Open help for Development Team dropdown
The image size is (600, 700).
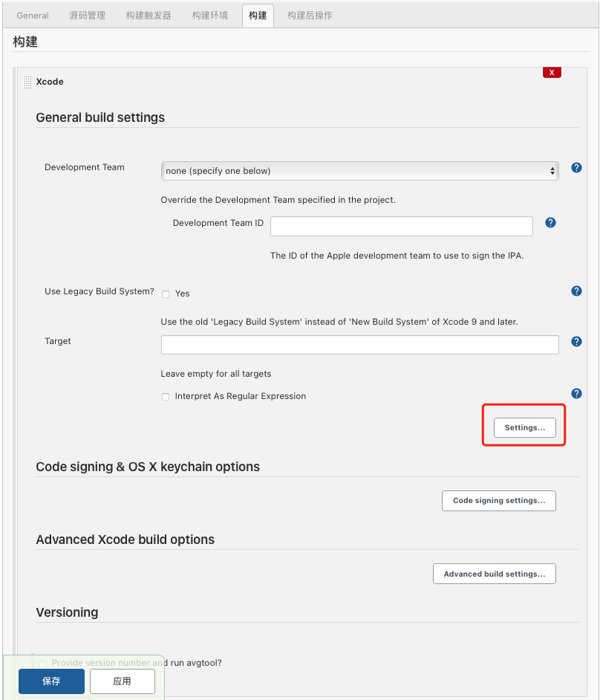(x=576, y=168)
